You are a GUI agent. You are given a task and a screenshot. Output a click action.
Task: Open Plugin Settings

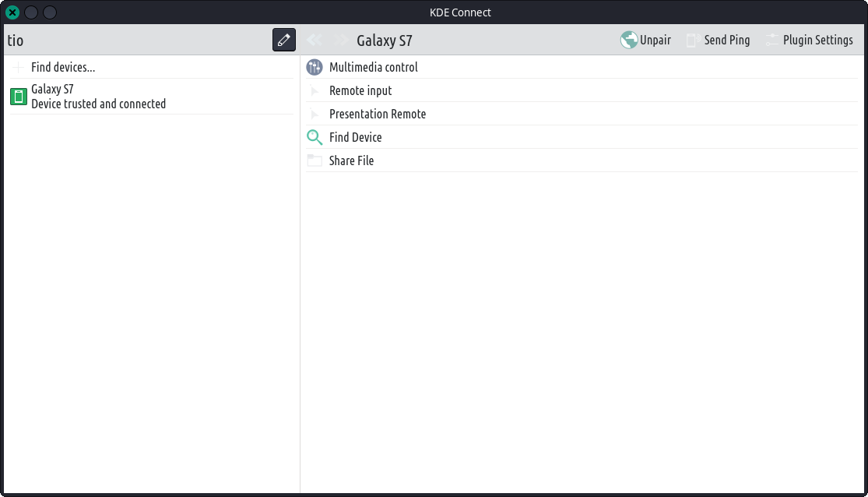(809, 41)
